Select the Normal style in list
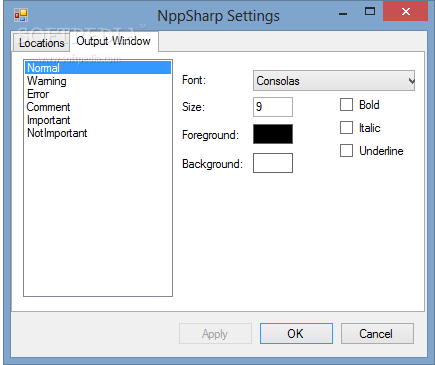 click(98, 68)
